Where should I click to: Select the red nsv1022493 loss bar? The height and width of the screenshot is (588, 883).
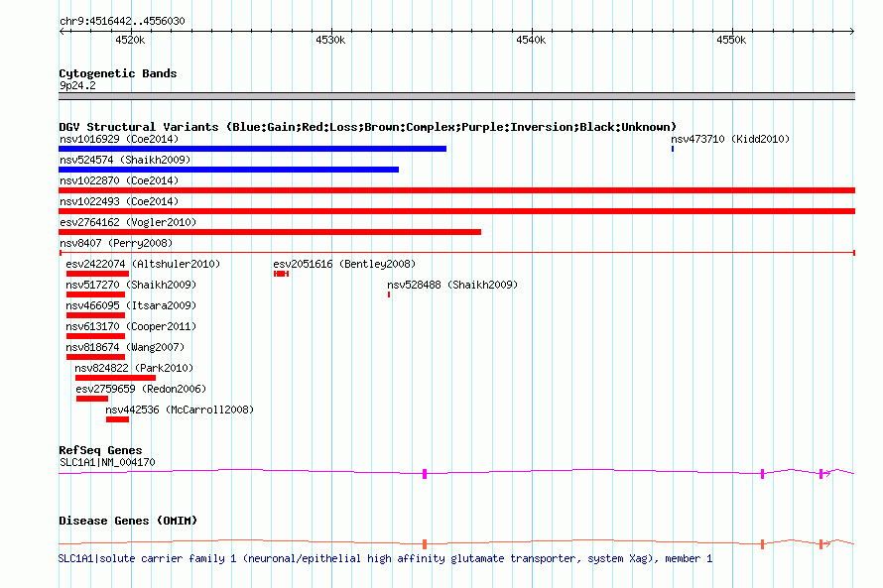[x=456, y=211]
